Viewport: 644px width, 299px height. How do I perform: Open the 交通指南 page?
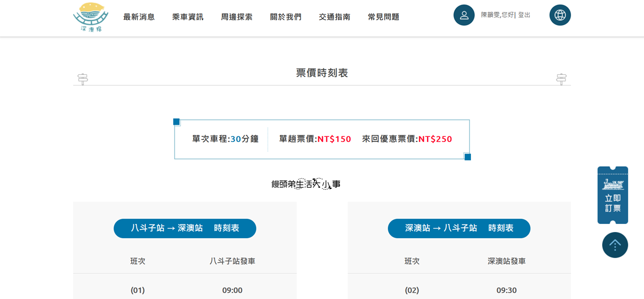click(334, 17)
